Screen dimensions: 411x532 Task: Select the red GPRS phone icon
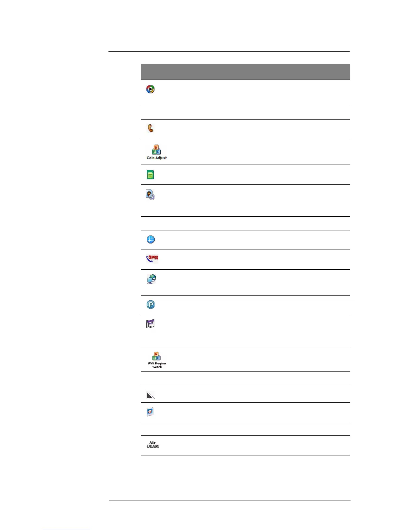point(152,259)
